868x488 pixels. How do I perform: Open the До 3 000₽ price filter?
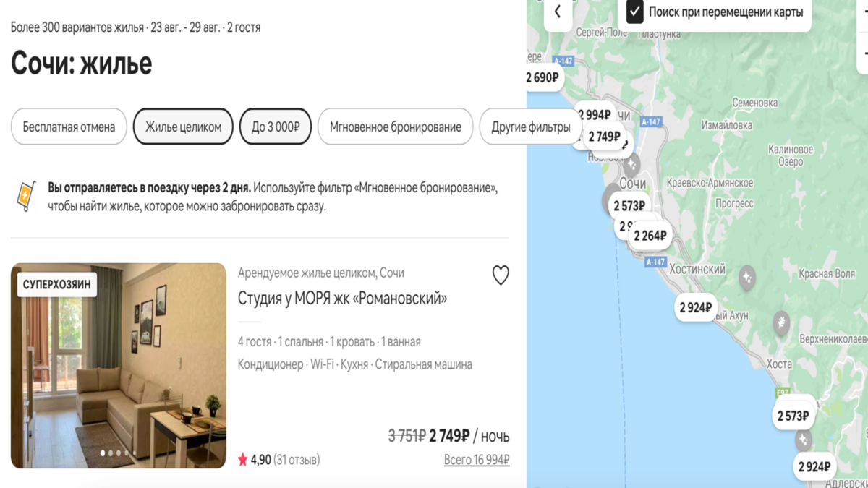pos(276,127)
